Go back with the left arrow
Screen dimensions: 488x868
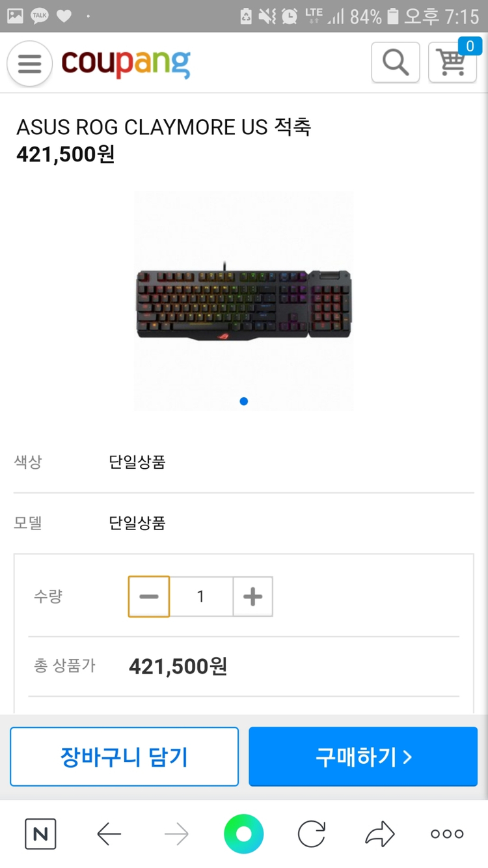tap(109, 834)
